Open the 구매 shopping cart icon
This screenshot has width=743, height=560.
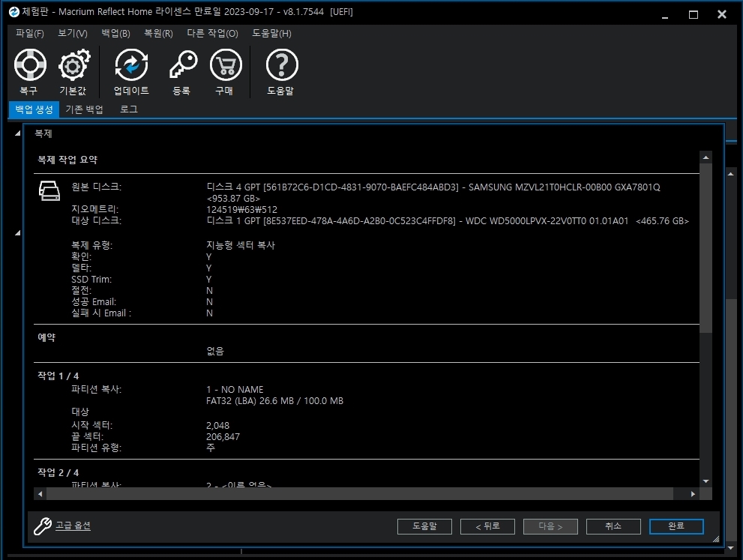point(226,65)
